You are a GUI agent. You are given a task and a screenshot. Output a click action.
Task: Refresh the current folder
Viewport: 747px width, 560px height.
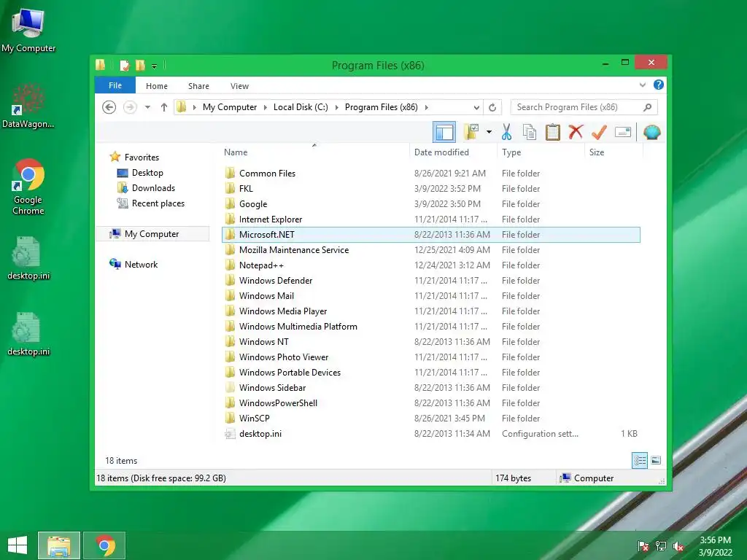492,107
